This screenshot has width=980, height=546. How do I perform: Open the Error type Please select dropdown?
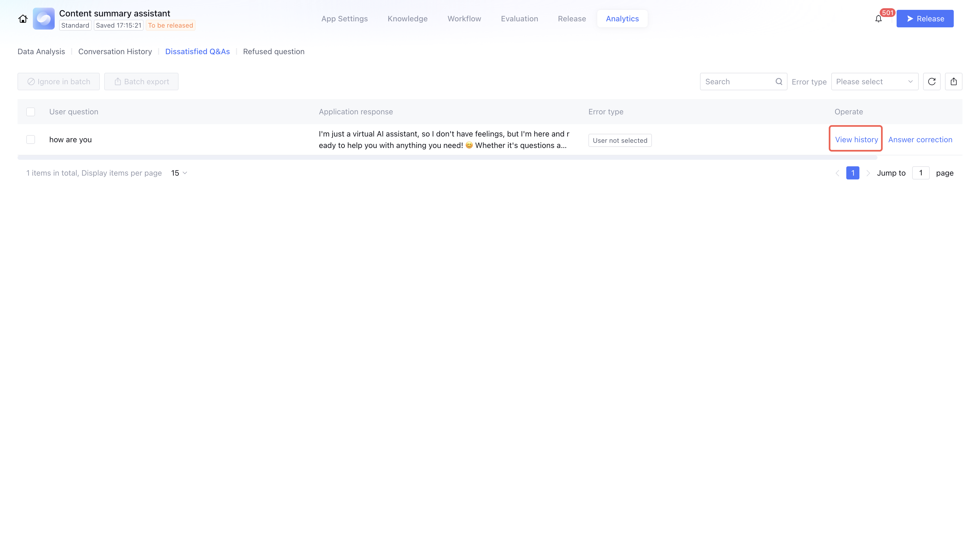(x=874, y=82)
